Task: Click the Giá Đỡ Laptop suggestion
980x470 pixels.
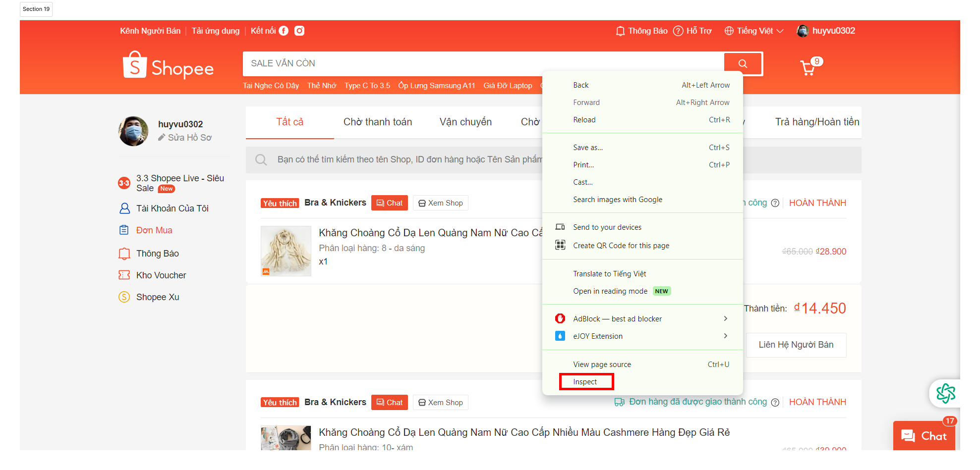Action: tap(508, 86)
